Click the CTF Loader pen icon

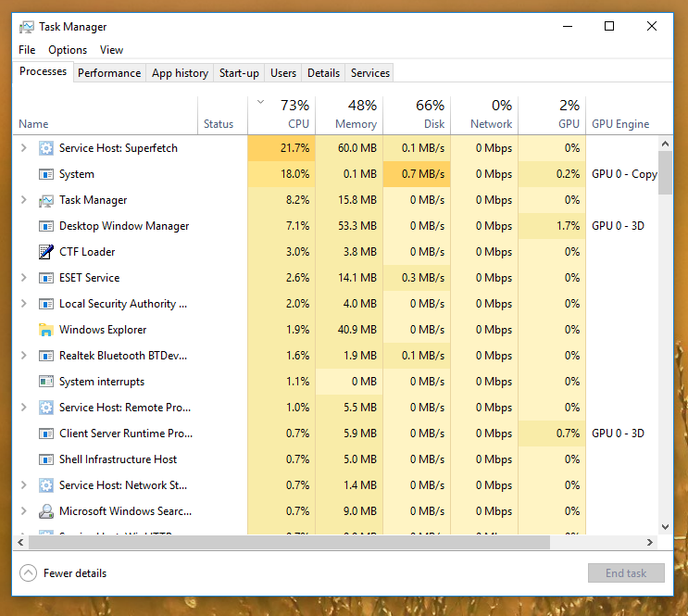[46, 252]
